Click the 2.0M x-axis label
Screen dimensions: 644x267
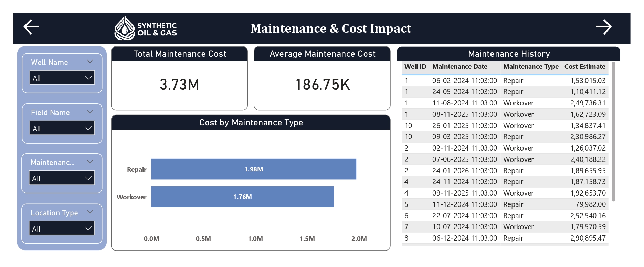pos(359,239)
